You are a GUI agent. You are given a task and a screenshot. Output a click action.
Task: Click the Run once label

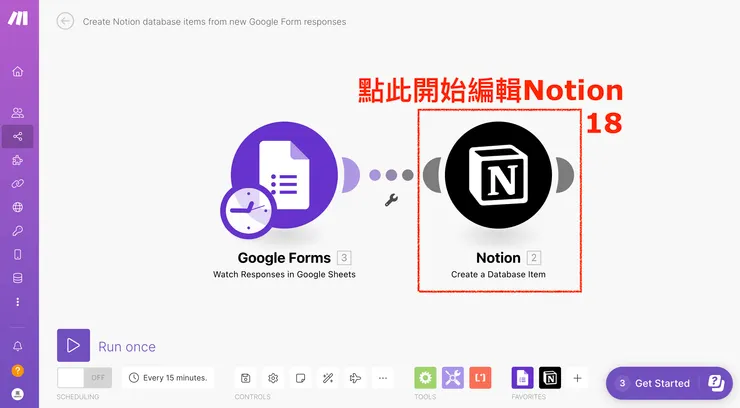(x=127, y=347)
